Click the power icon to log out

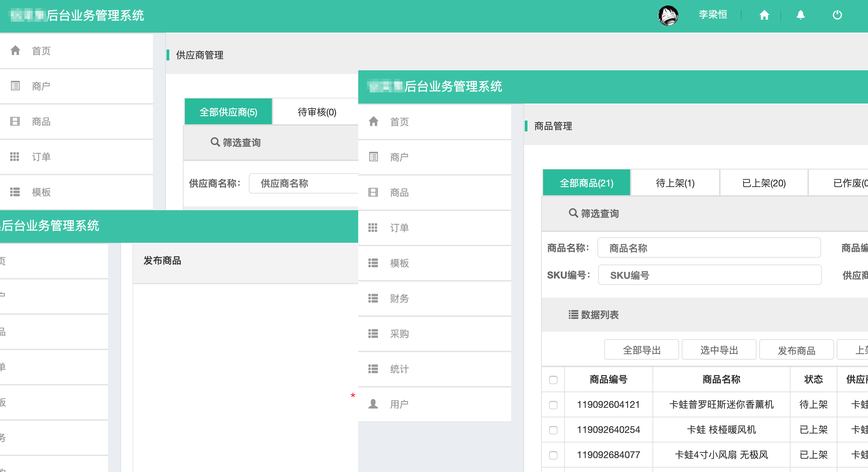point(837,15)
